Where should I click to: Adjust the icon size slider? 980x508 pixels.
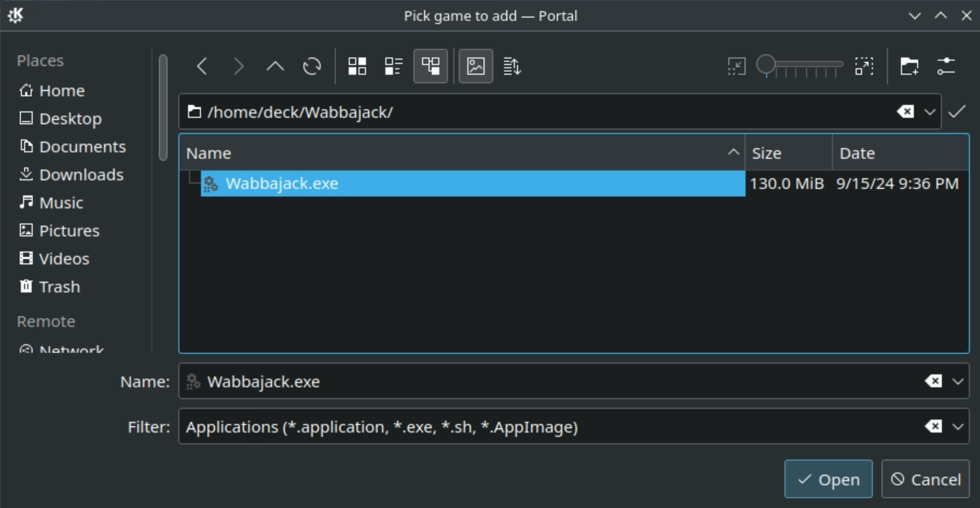[800, 67]
